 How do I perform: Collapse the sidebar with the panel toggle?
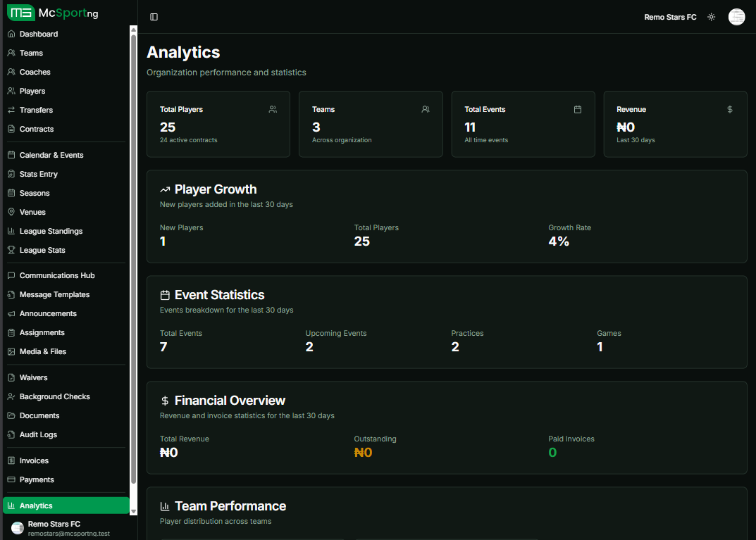154,16
